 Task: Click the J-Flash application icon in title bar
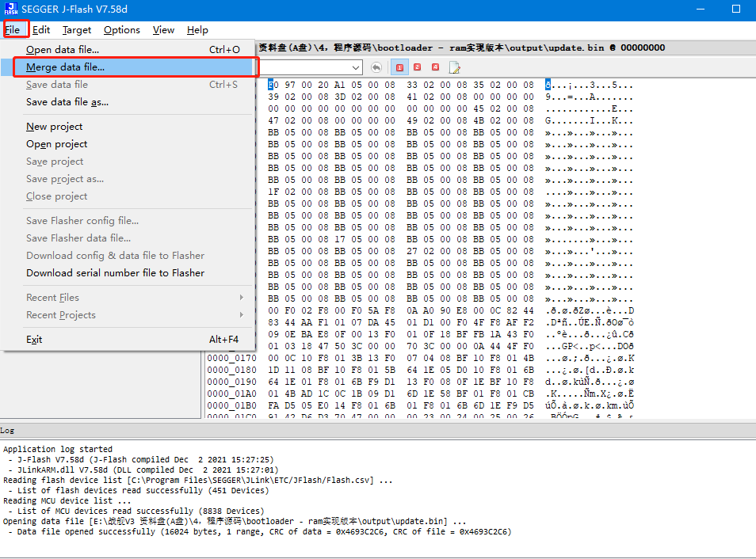coord(10,9)
